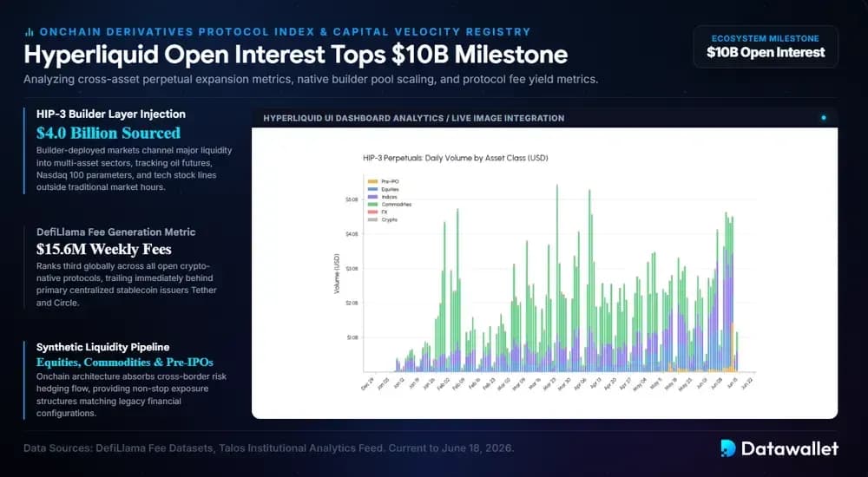868x477 pixels.
Task: Click the $3.0B y-axis tick label
Action: [x=352, y=268]
